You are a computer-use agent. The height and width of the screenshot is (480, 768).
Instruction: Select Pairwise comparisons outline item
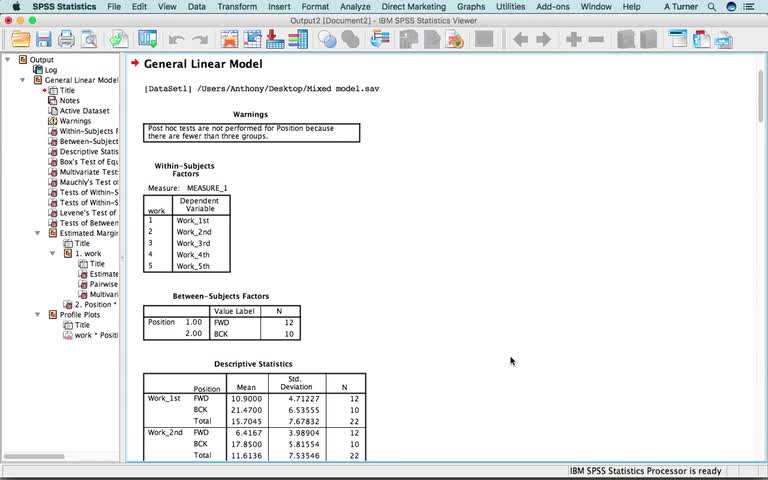pyautogui.click(x=103, y=284)
